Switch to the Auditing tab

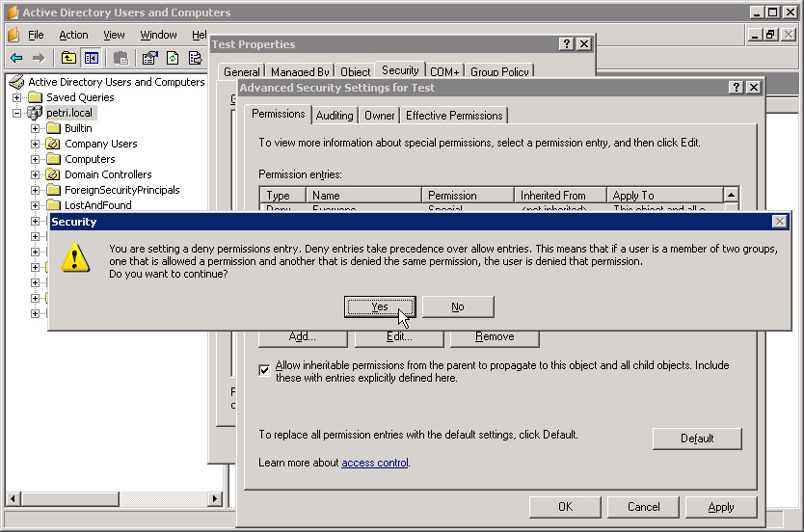(335, 116)
